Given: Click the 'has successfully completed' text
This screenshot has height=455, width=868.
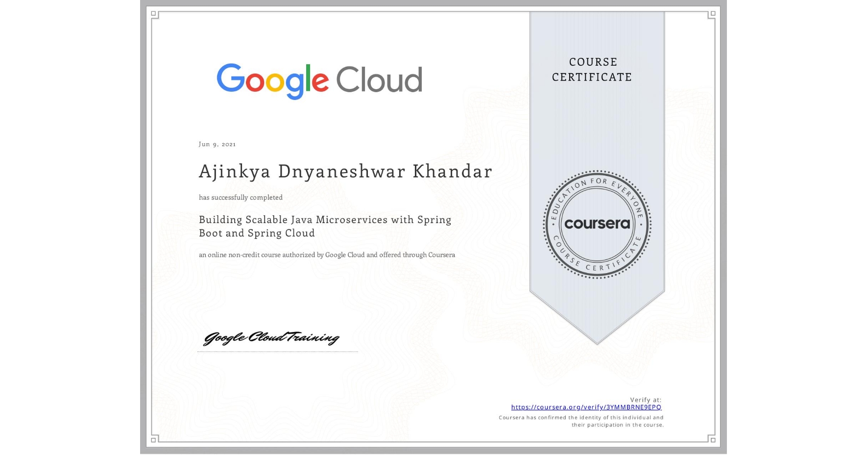Looking at the screenshot, I should point(241,197).
